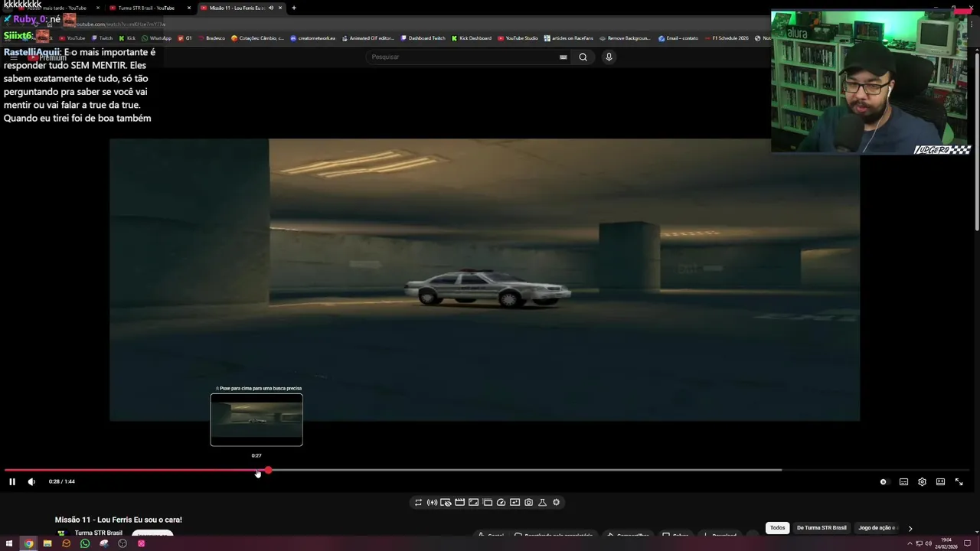This screenshot has height=551, width=980.
Task: Click the video progress bar scrubber handle
Action: coord(268,470)
